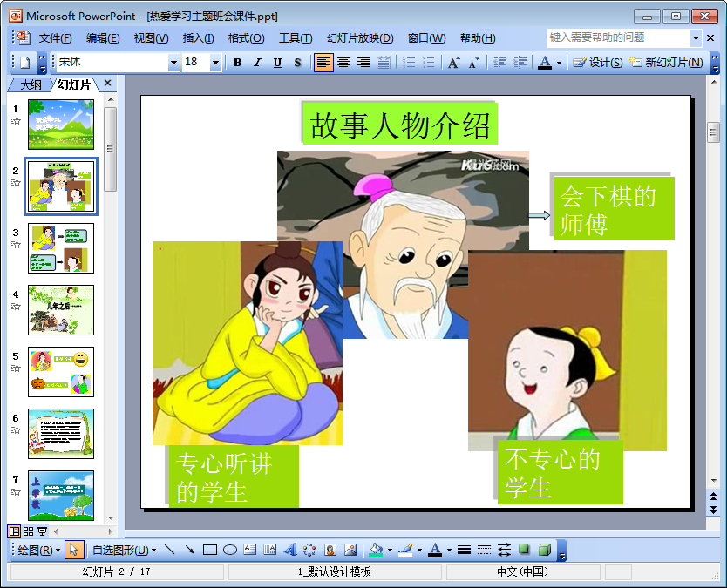Click the 新幻灯片 (New Slide) button

pos(667,63)
